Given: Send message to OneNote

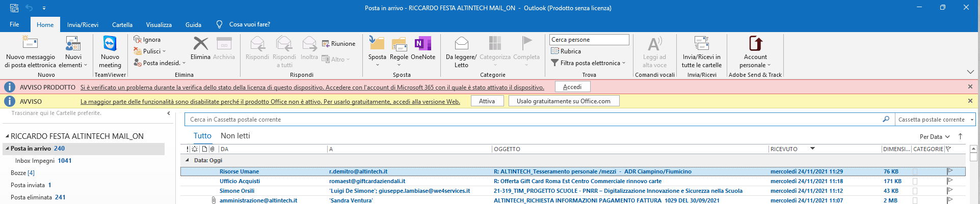Looking at the screenshot, I should pos(423,49).
